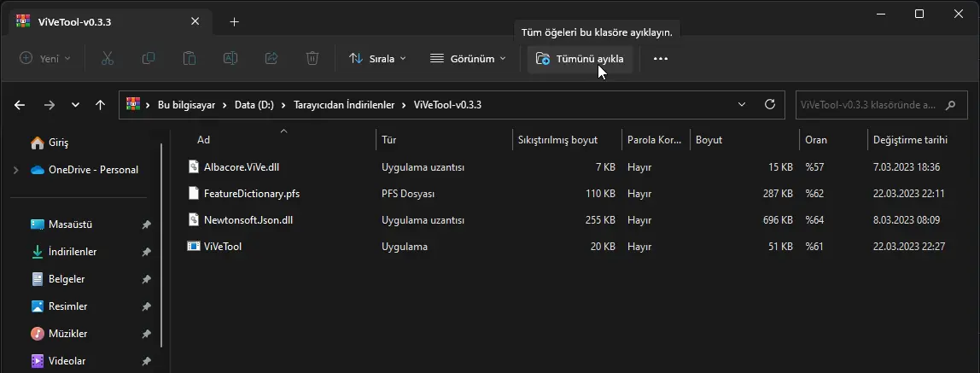
Task: Unpin Müzikler using its pin icon
Action: [146, 334]
